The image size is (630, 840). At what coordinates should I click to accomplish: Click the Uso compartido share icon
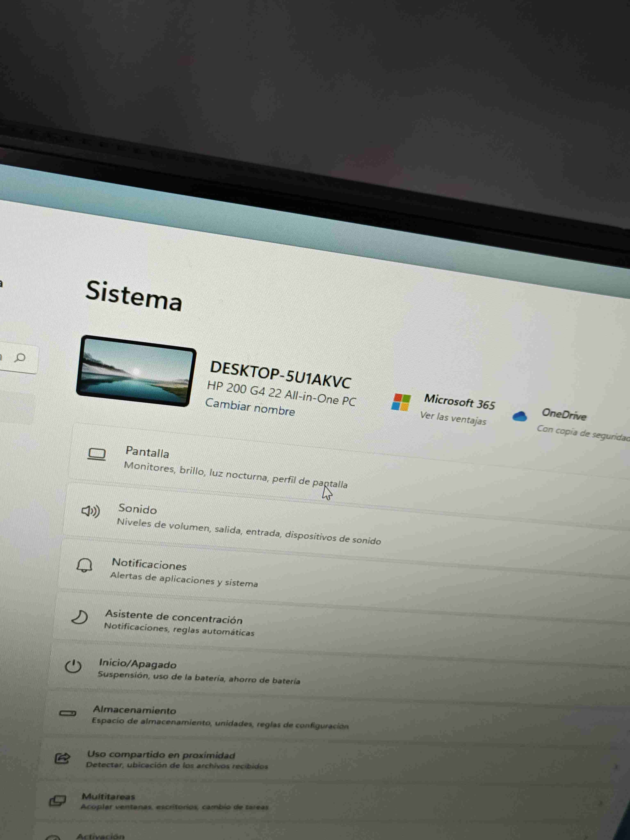[62, 758]
